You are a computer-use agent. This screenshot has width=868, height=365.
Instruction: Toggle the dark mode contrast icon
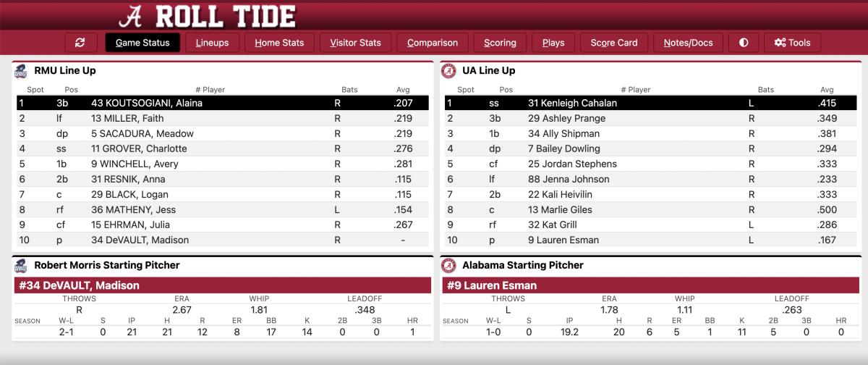click(x=744, y=43)
